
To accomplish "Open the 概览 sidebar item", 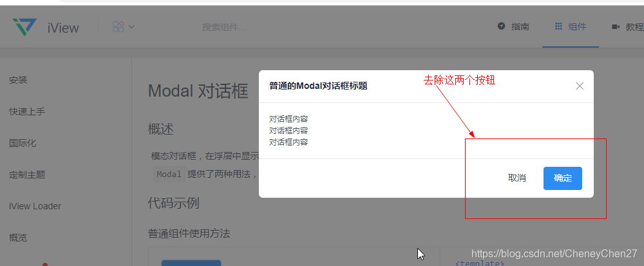I will pos(18,238).
